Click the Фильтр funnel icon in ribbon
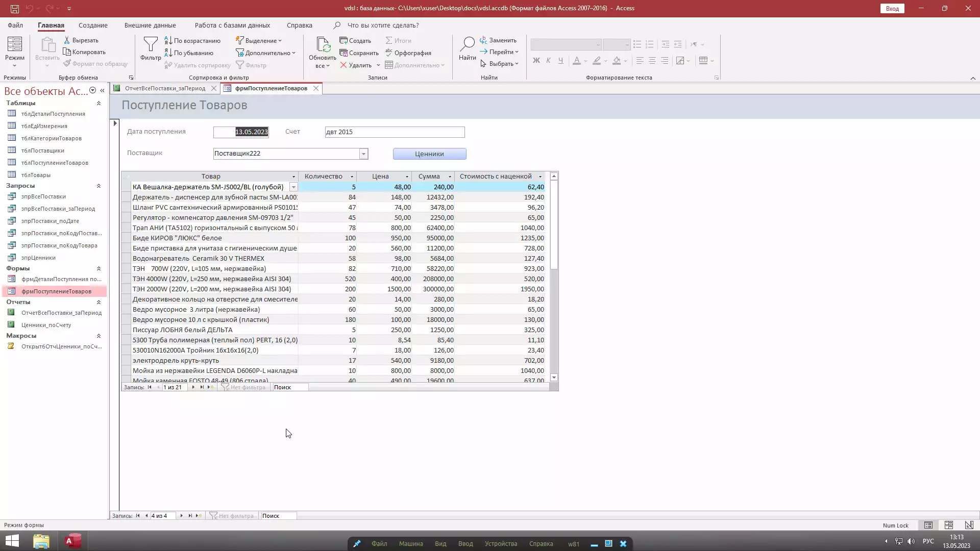 (151, 45)
